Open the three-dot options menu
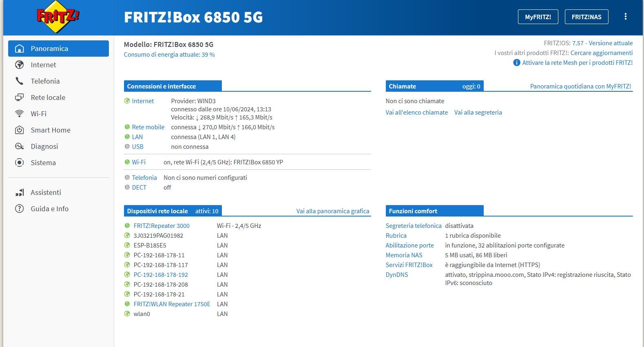Image resolution: width=644 pixels, height=347 pixels. tap(625, 17)
